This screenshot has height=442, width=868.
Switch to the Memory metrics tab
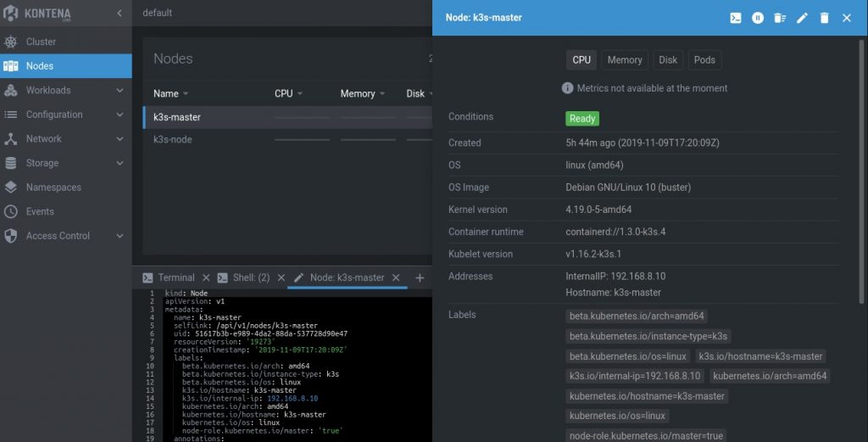click(625, 60)
